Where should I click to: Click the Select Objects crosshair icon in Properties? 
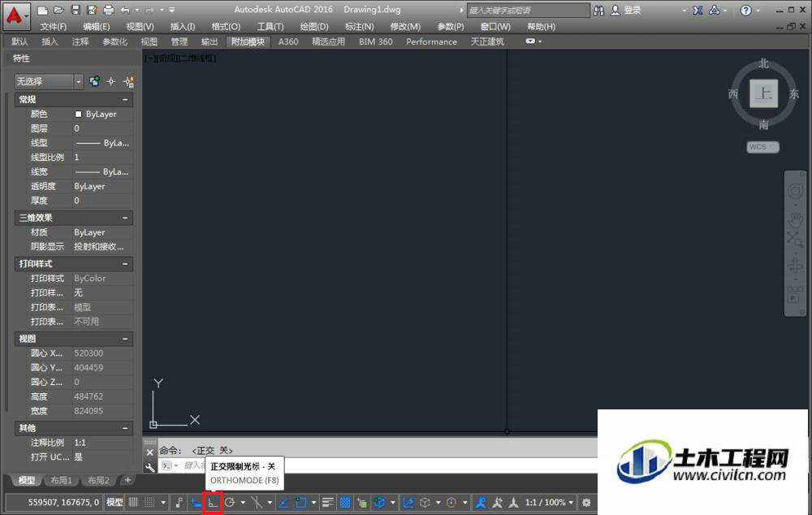pos(111,81)
